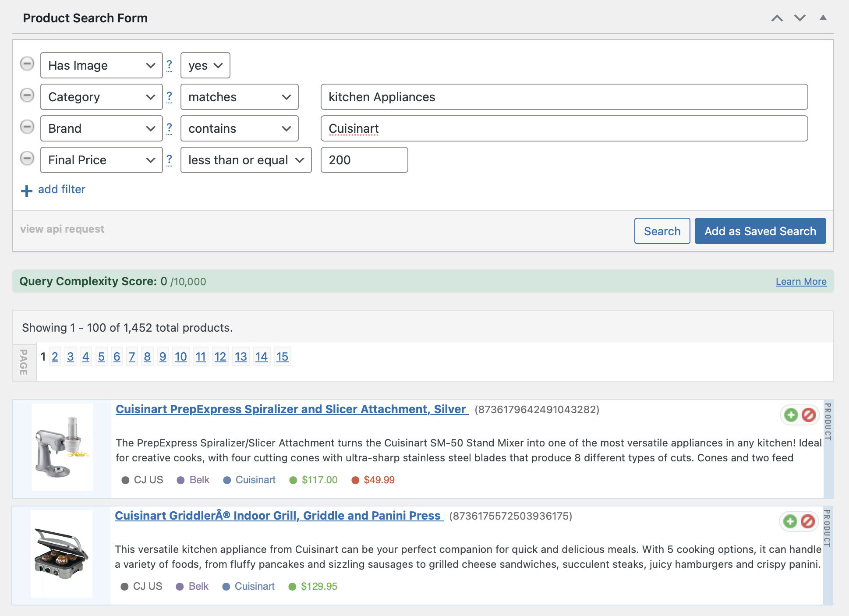This screenshot has width=849, height=616.
Task: Collapse the Product Search Form panel
Action: click(823, 18)
